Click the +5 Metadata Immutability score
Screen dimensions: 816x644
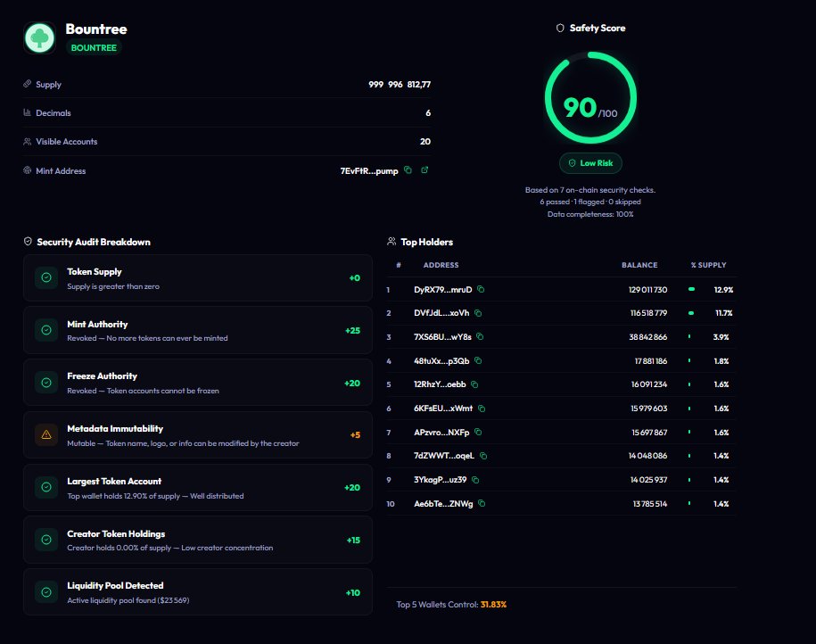pyautogui.click(x=356, y=434)
